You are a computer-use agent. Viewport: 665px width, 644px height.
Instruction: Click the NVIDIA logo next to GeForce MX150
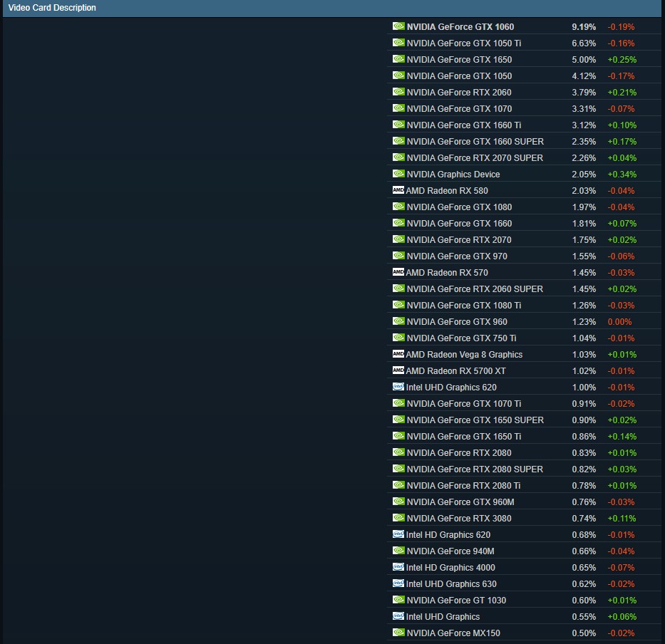[x=398, y=633]
